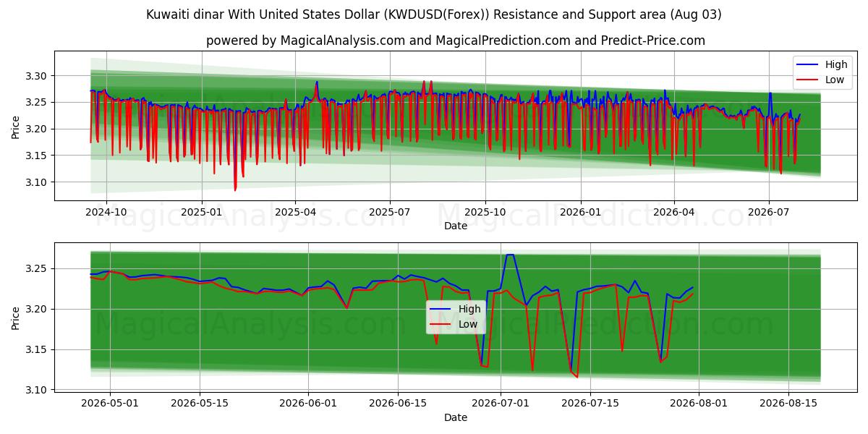Click the blue line sample in upper legend
Image resolution: width=868 pixels, height=434 pixels.
click(x=808, y=65)
